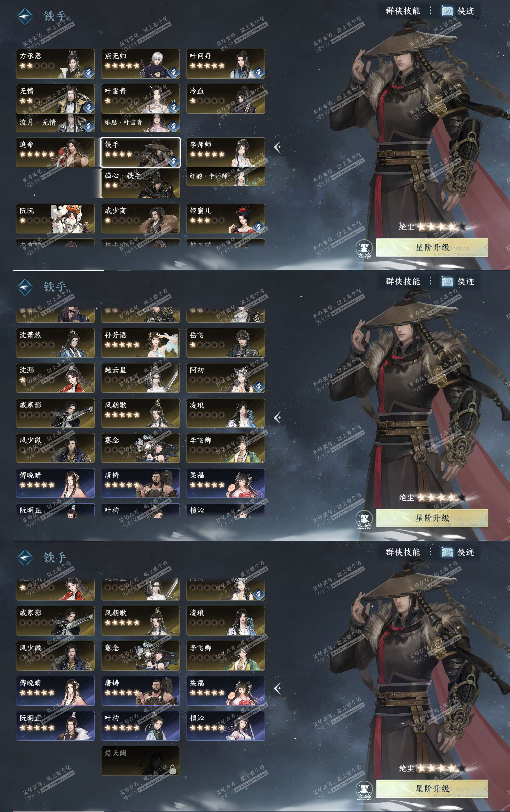Tap the 觉 badge on 姬蜜儿's card
Viewport: 510px width, 812px height.
tap(259, 227)
